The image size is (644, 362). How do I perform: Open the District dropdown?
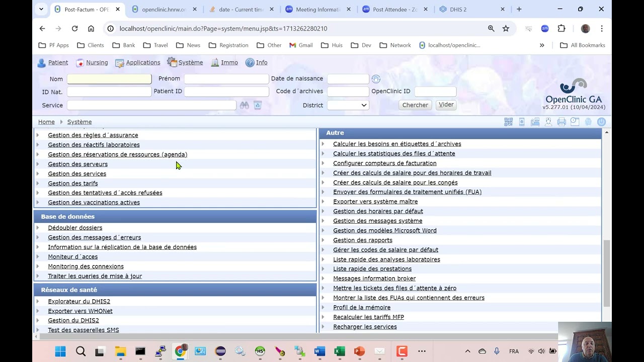pyautogui.click(x=348, y=105)
